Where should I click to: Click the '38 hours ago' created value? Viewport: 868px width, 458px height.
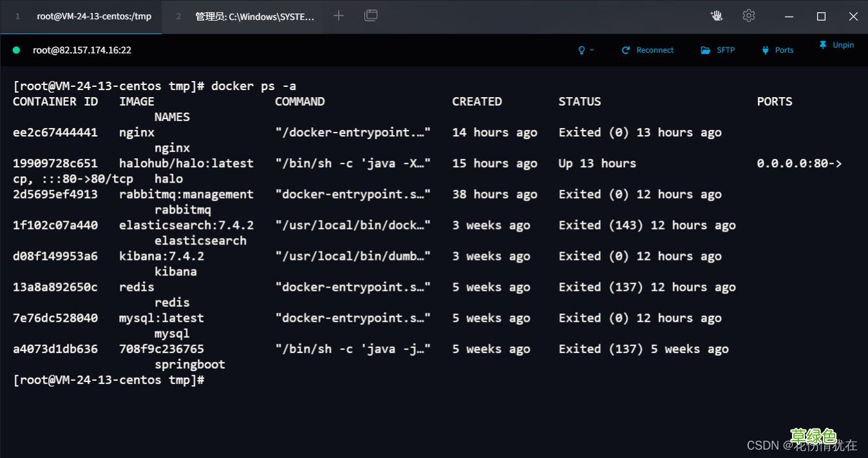[495, 194]
